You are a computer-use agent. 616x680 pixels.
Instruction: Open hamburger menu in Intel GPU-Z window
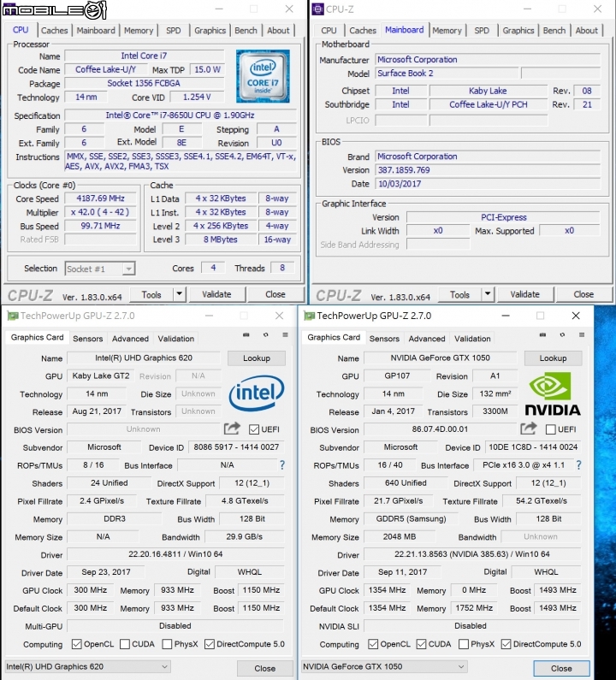(x=285, y=334)
